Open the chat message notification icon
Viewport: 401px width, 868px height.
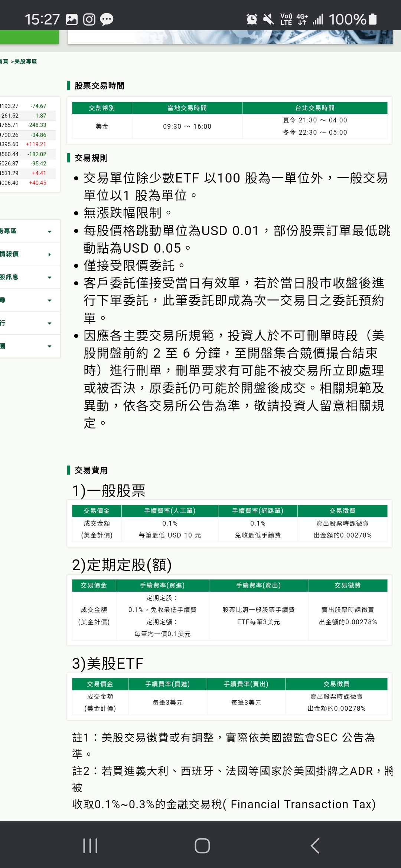(x=107, y=19)
